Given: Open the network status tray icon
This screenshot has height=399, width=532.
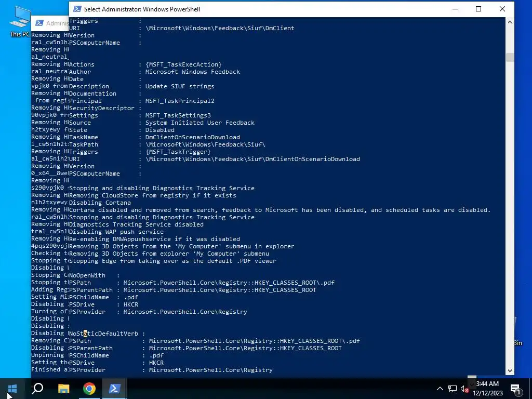Looking at the screenshot, I should tap(453, 389).
